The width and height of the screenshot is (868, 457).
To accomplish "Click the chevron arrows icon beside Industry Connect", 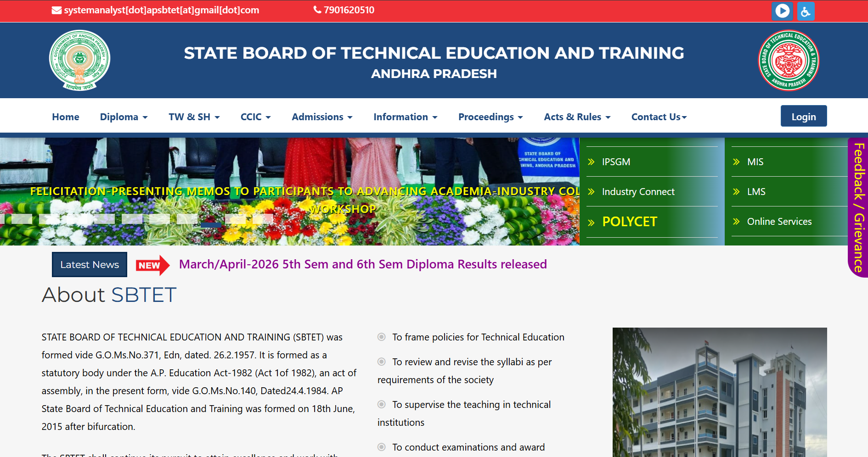I will pos(592,192).
